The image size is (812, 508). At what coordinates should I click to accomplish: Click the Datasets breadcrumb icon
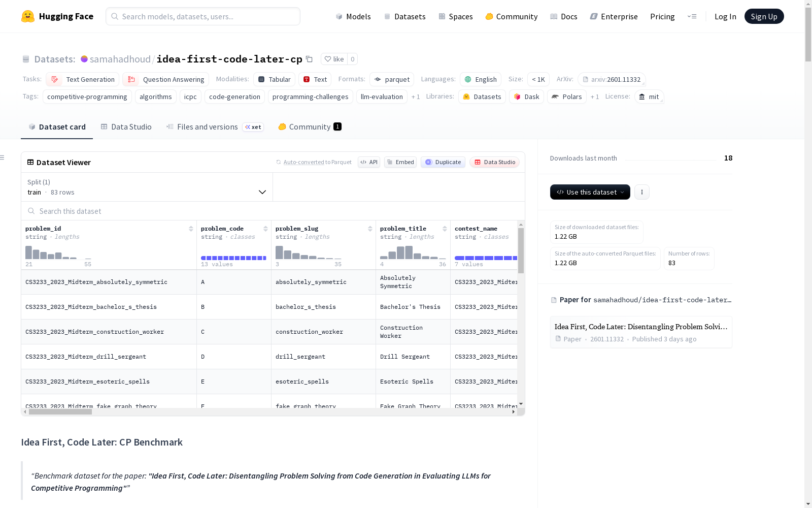[26, 59]
